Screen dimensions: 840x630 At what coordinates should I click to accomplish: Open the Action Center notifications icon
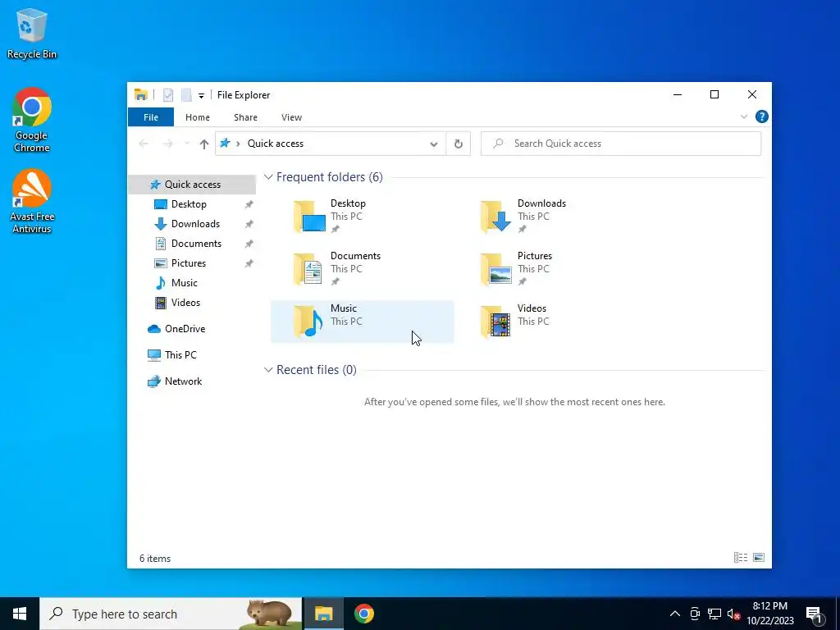coord(813,614)
